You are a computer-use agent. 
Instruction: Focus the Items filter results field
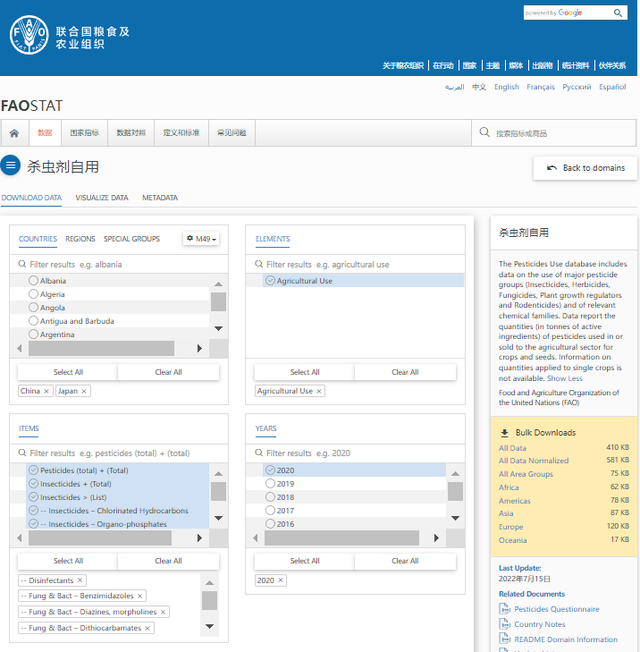click(119, 453)
